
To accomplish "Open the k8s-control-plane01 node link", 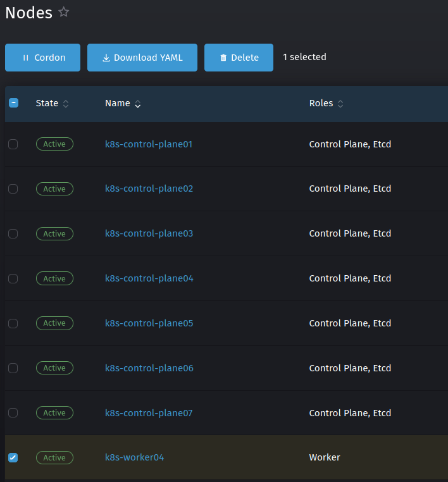I will click(x=149, y=144).
